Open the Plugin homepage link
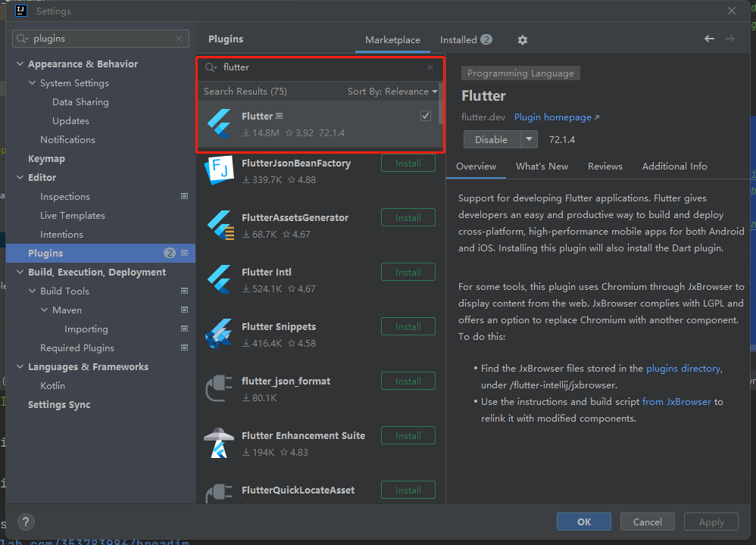The height and width of the screenshot is (545, 756). pyautogui.click(x=556, y=117)
